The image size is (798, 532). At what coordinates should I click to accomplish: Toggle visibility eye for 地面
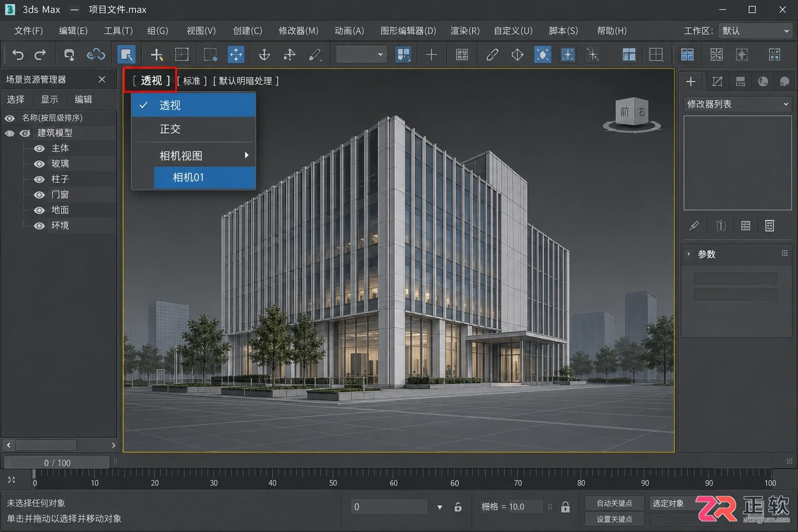click(39, 211)
